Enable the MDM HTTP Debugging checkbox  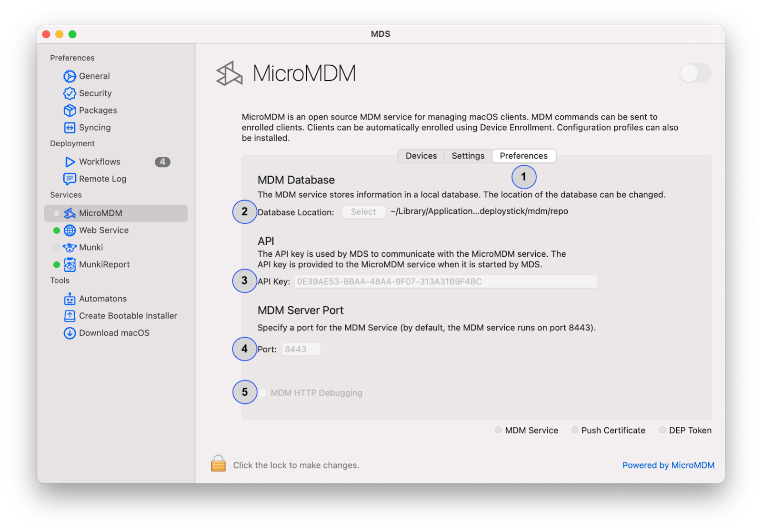point(263,392)
